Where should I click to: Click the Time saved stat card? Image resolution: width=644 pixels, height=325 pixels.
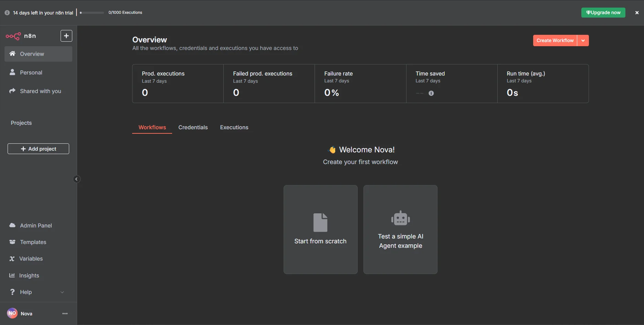coord(452,83)
